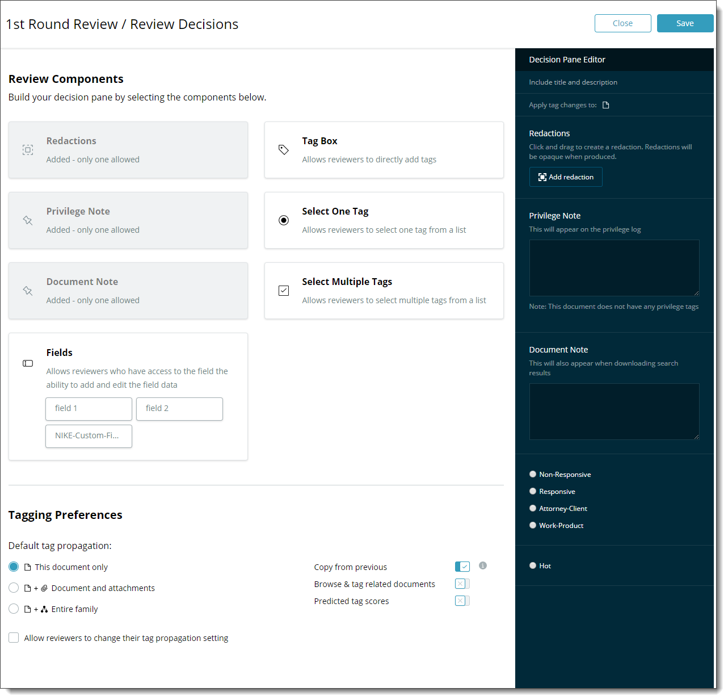The width and height of the screenshot is (728, 700).
Task: Click the disabled Document Note component card
Action: [x=128, y=291]
